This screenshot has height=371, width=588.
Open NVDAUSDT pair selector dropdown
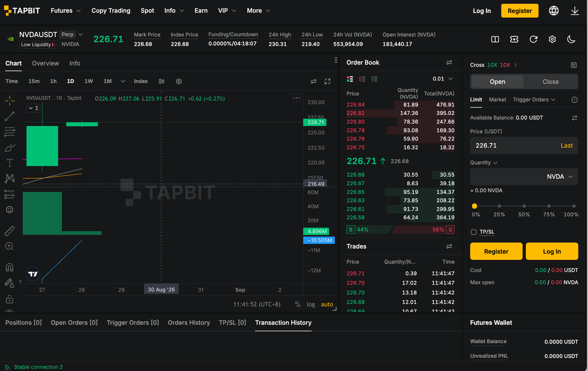[x=80, y=35]
